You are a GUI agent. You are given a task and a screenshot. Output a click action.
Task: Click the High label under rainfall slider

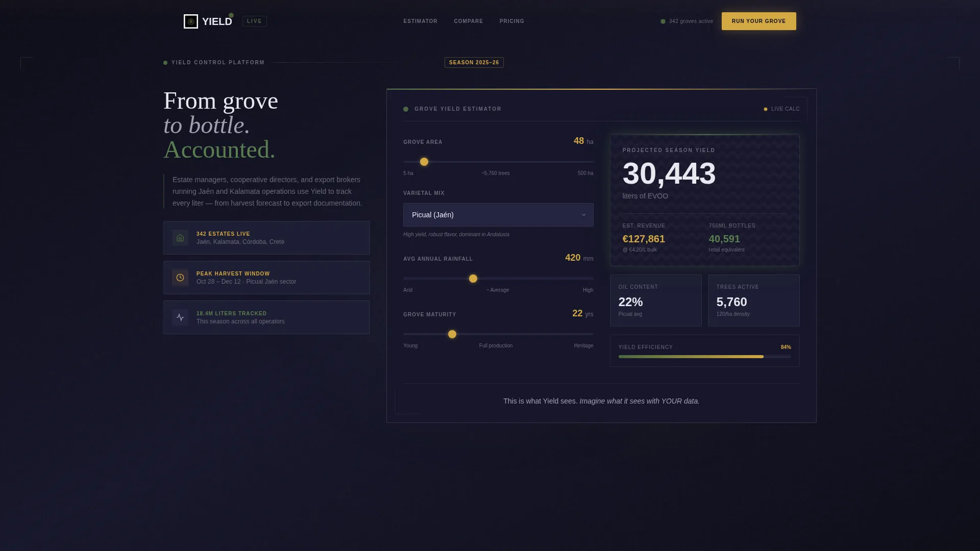[x=588, y=290]
